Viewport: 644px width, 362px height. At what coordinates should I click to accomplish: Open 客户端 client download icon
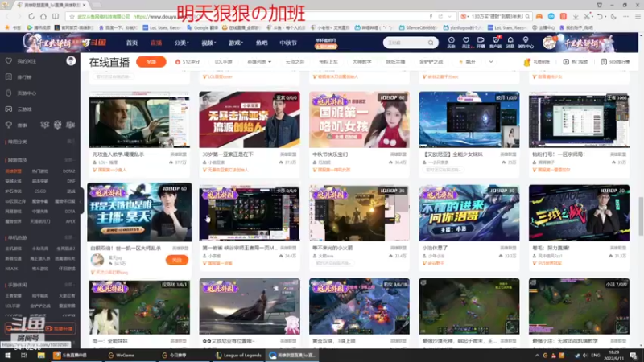496,43
